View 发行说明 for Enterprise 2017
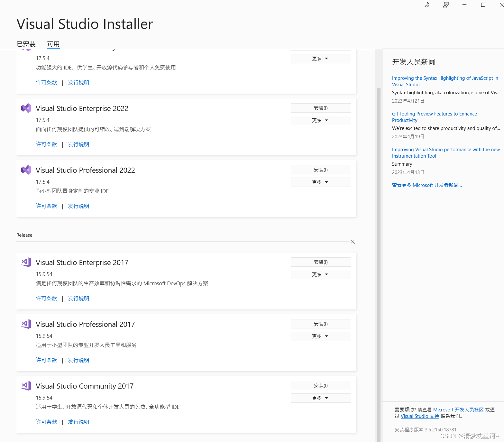Viewport: 504px width, 442px height. click(78, 299)
